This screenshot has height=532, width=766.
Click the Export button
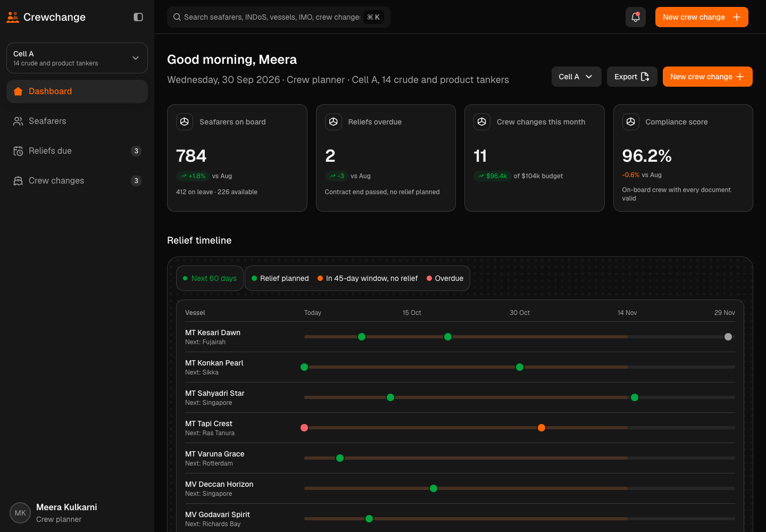tap(632, 77)
